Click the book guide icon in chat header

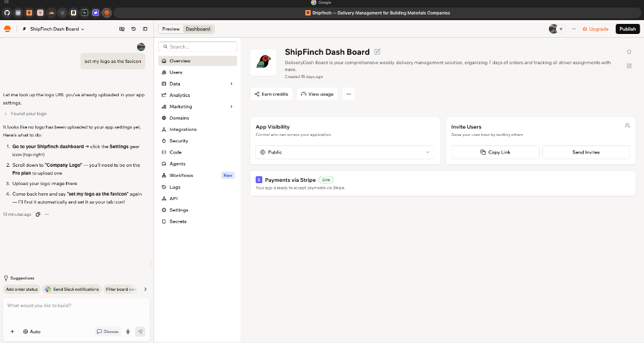pos(122,29)
